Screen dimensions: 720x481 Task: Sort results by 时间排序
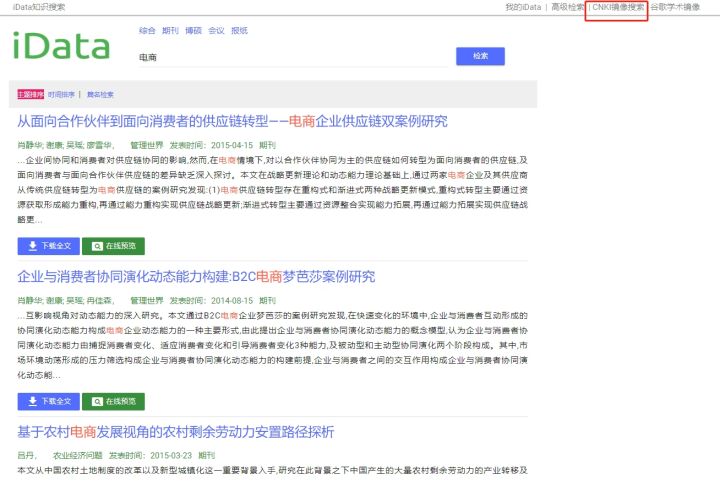[61, 94]
